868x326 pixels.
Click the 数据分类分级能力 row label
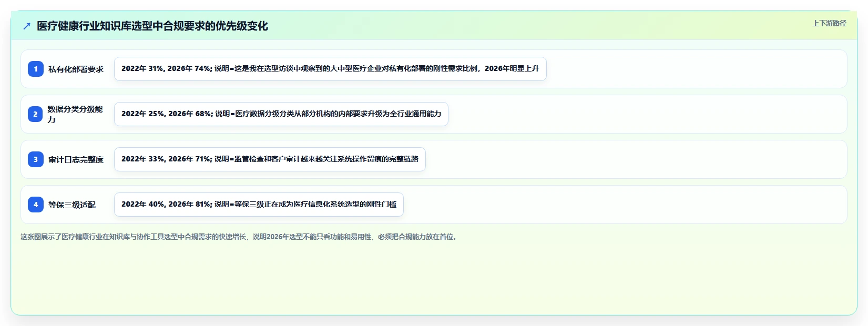click(x=75, y=114)
